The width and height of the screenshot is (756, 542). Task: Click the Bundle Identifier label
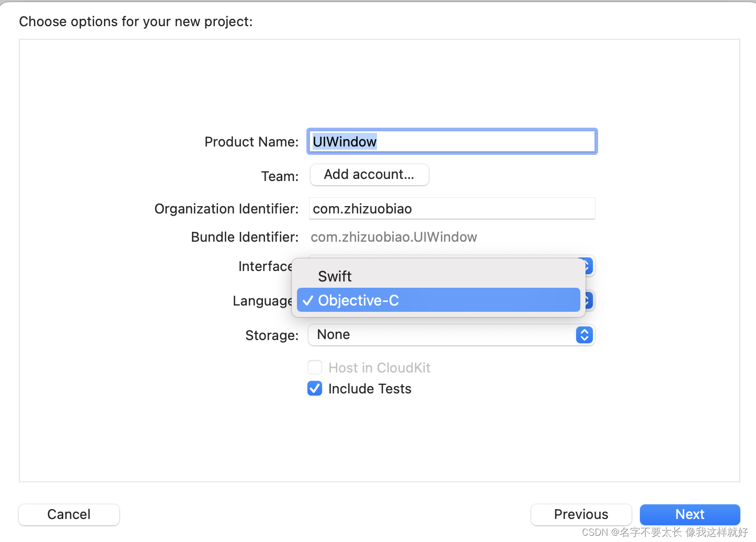pyautogui.click(x=245, y=237)
